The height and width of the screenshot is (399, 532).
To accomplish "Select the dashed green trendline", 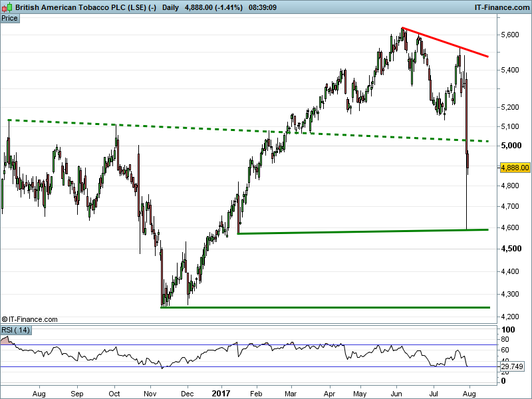I will click(247, 130).
